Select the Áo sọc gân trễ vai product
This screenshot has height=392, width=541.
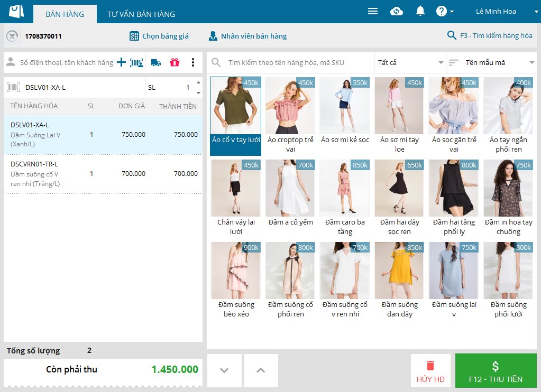pyautogui.click(x=454, y=116)
